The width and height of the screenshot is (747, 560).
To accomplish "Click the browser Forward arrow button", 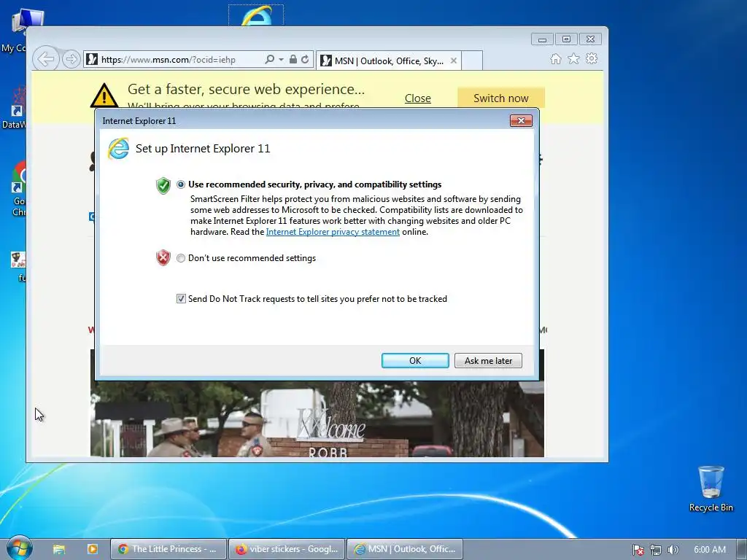I will coord(71,60).
